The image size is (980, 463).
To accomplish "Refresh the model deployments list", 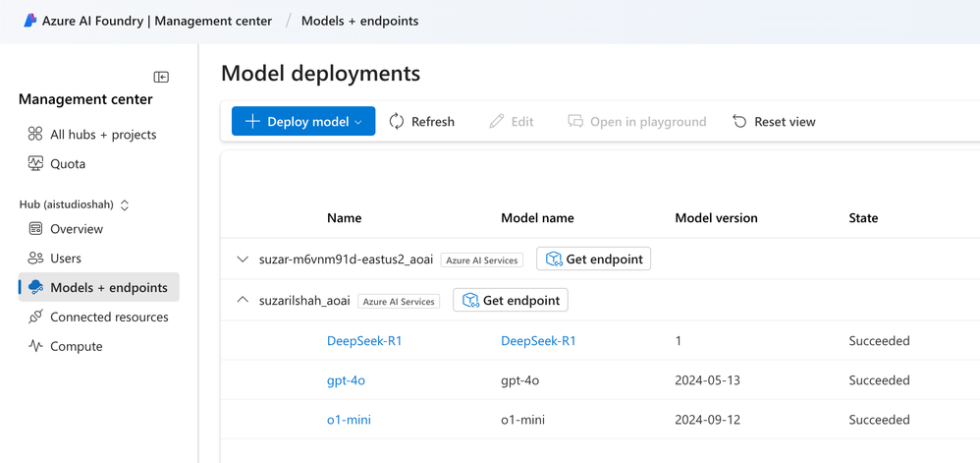I will point(422,121).
